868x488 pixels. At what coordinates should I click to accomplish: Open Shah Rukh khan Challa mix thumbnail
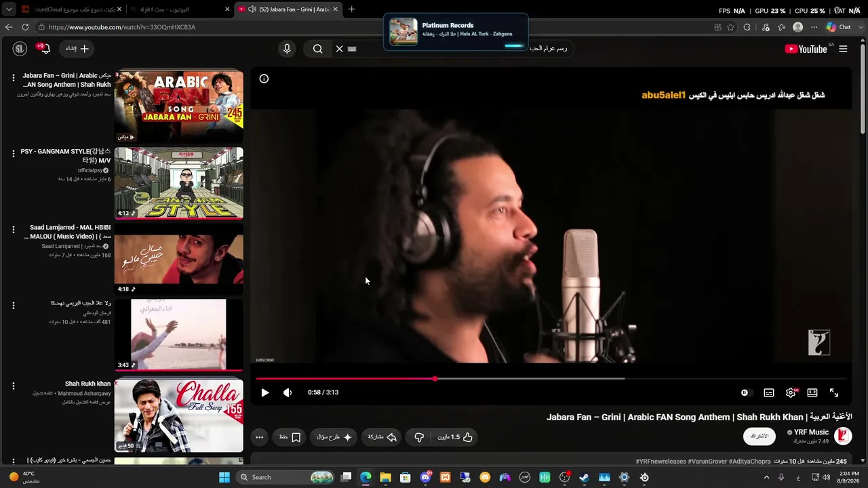click(x=178, y=415)
